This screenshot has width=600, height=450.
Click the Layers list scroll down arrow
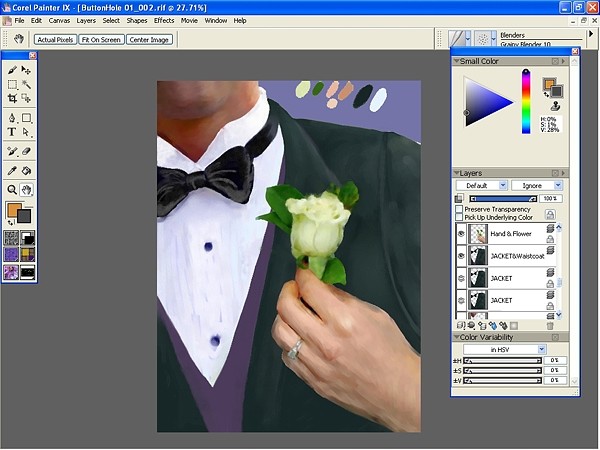(559, 315)
